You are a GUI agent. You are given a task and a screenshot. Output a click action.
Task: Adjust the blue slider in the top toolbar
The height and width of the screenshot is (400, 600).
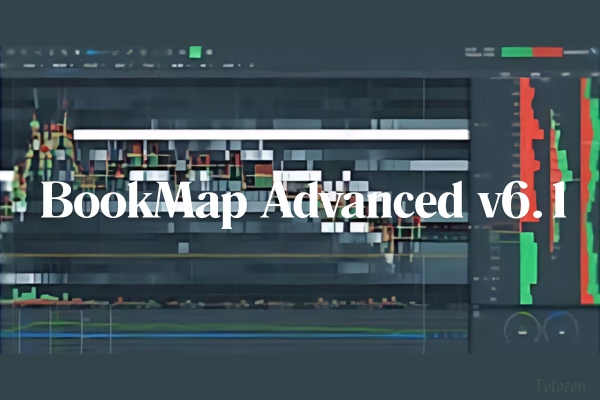point(99,51)
